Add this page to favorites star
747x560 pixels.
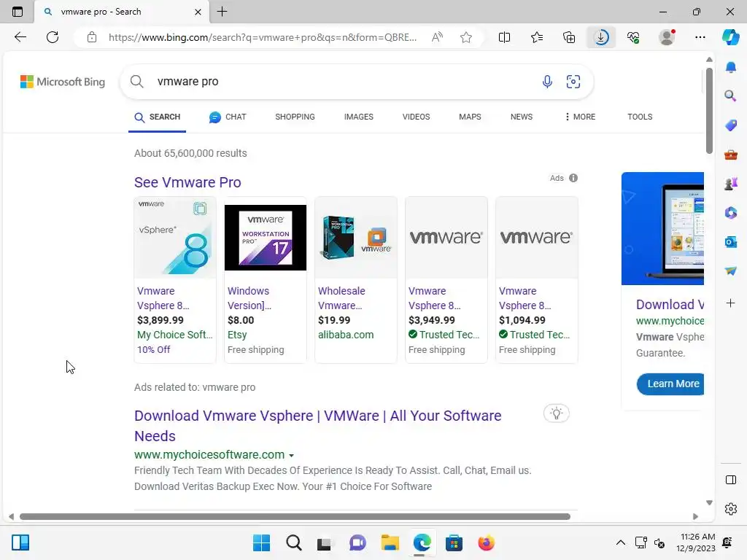point(466,37)
